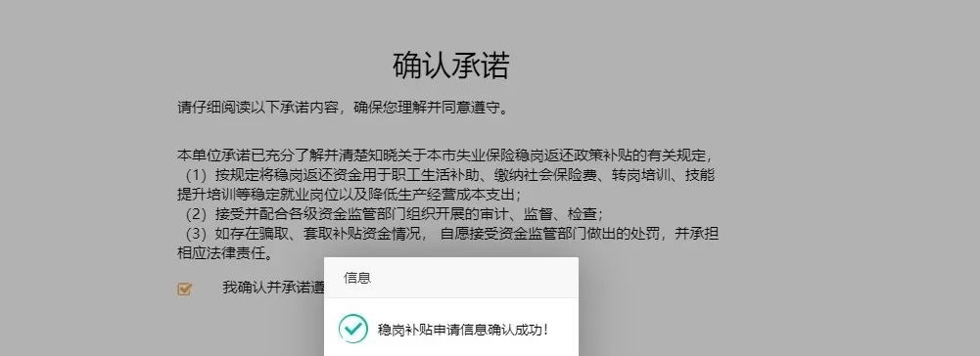Viewport: 980px width, 356px height.
Task: Click the 我确认并承诺遵 checkbox label text
Action: pos(274,288)
